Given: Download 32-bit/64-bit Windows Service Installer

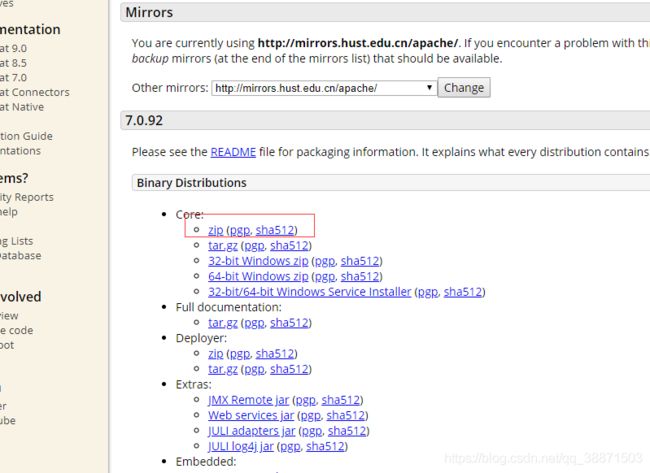Looking at the screenshot, I should (310, 292).
